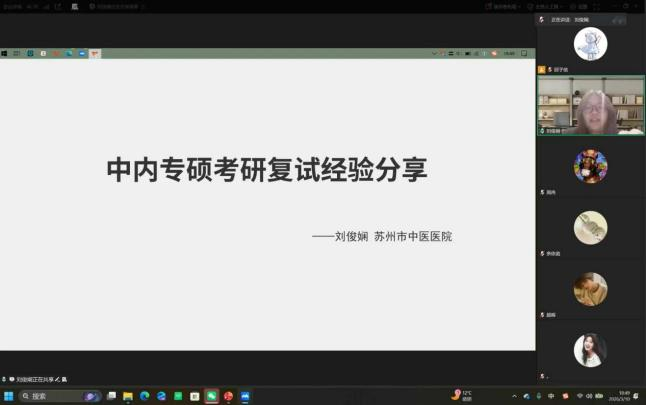Open the notification center icon
This screenshot has width=646, height=405.
[638, 396]
